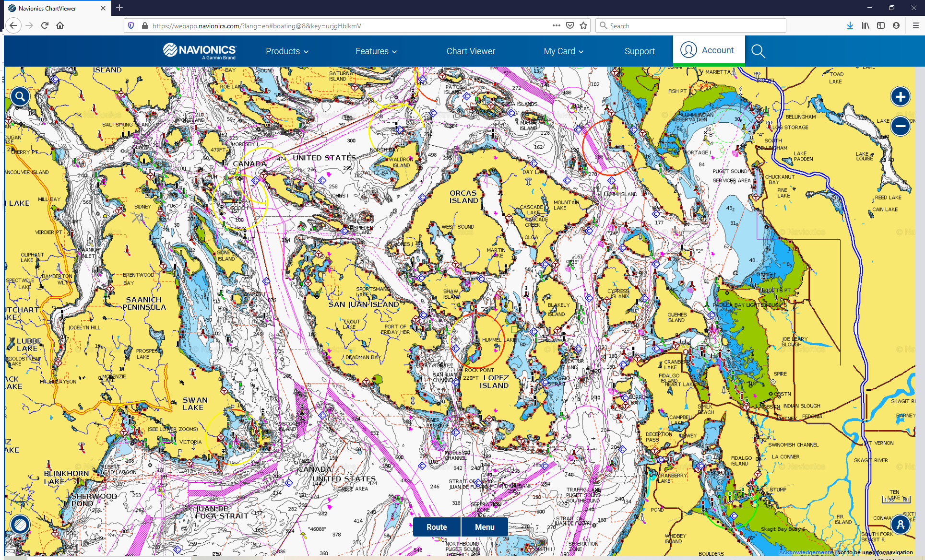This screenshot has height=560, width=925.
Task: Expand the Products dropdown
Action: [x=286, y=51]
